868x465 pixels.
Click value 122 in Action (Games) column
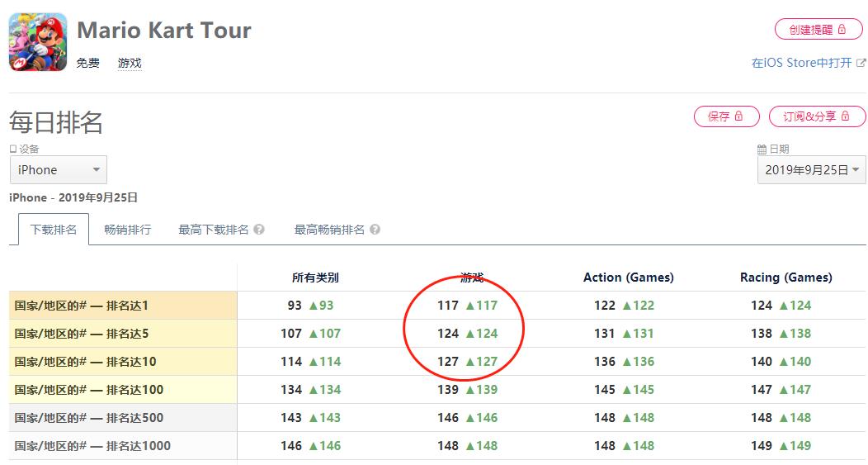tap(605, 306)
